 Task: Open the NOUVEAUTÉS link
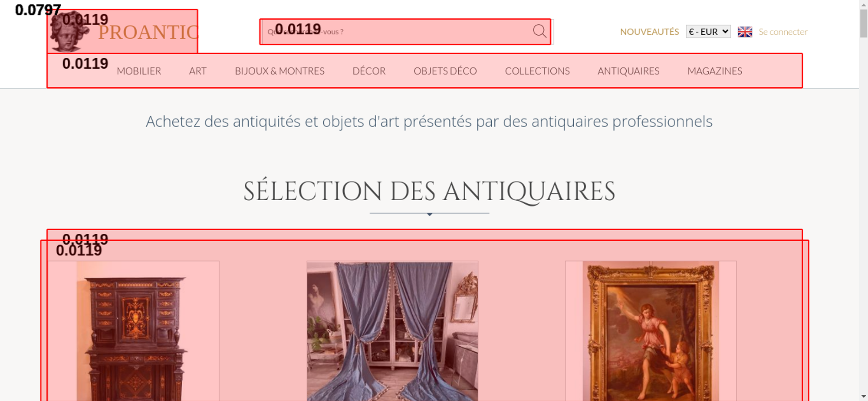click(x=649, y=32)
